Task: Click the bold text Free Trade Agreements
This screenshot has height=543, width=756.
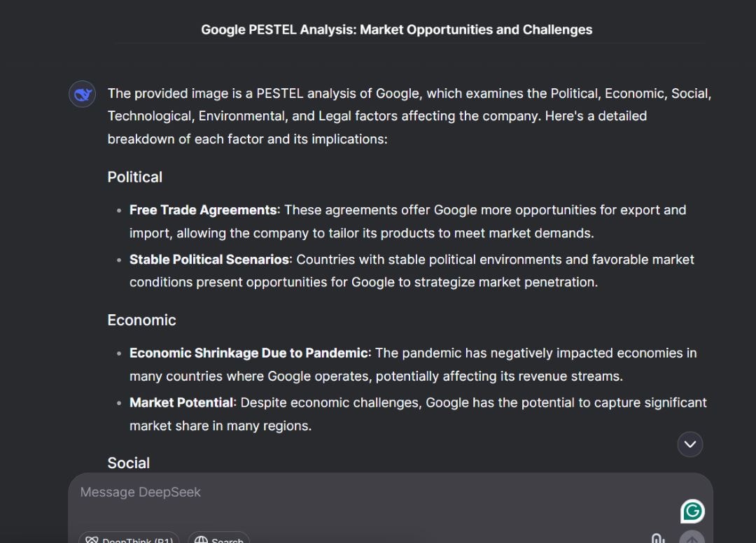Action: click(x=203, y=210)
